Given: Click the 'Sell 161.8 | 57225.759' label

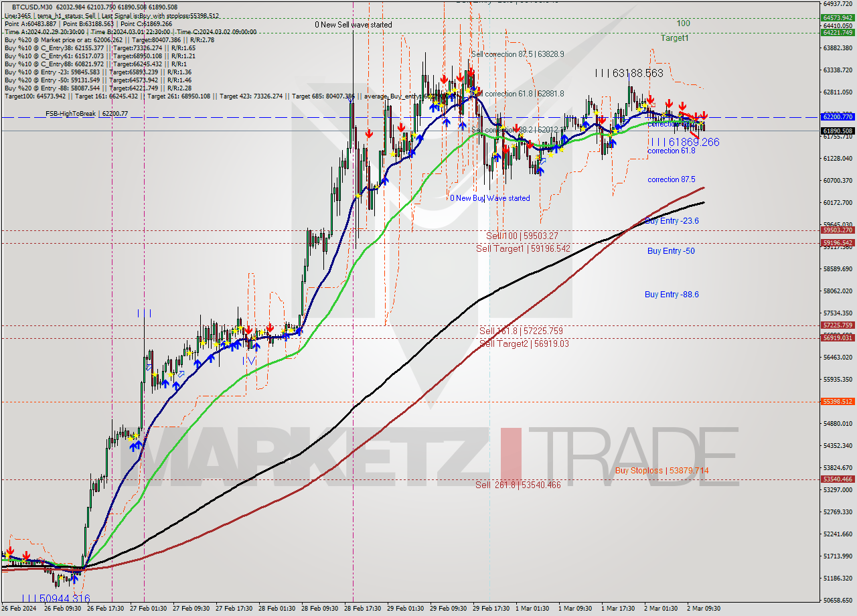Looking at the screenshot, I should click(521, 331).
